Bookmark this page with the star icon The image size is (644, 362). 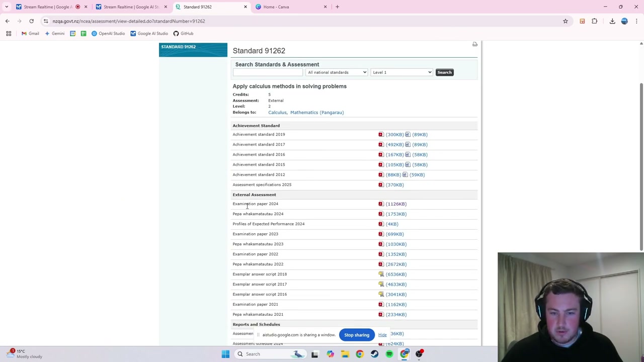[566, 21]
